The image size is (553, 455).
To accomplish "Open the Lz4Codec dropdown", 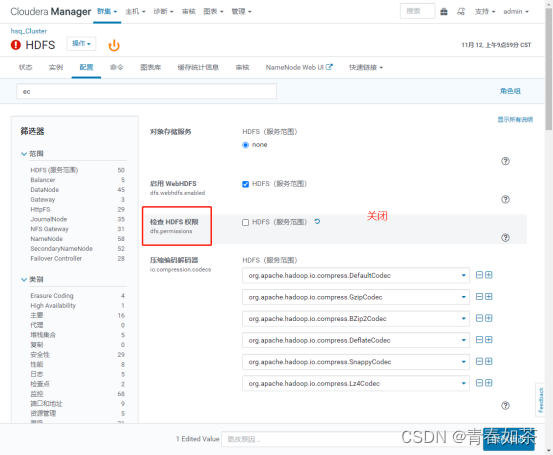I will (x=356, y=383).
